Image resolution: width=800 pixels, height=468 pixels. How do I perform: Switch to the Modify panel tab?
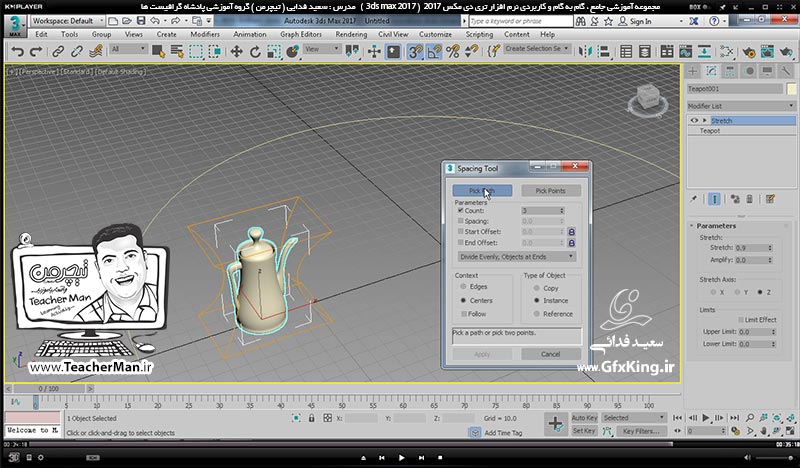click(711, 71)
